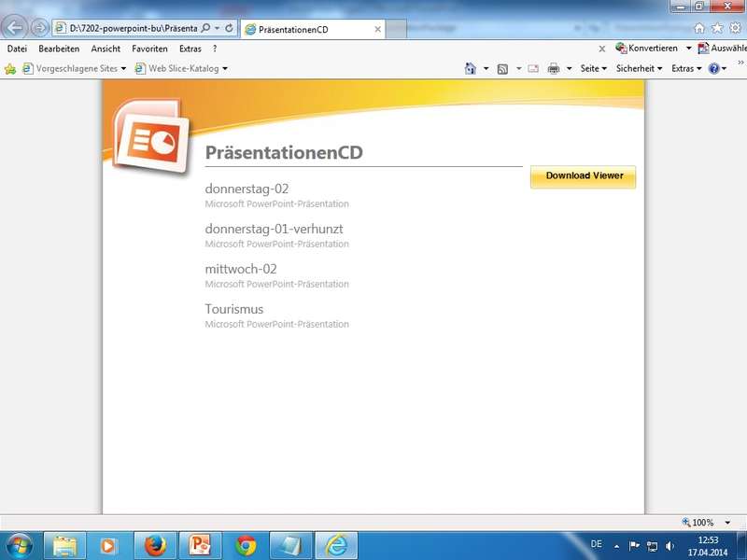Open the Tourismus presentation link
This screenshot has height=560, width=747.
pyautogui.click(x=234, y=309)
